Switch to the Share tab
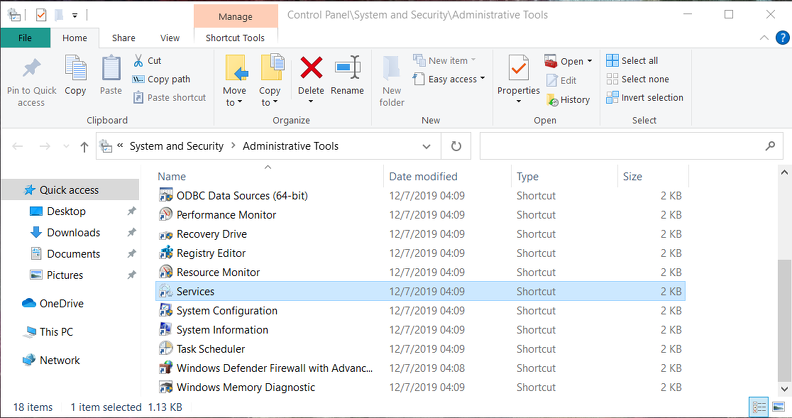The height and width of the screenshot is (418, 792). (x=124, y=38)
